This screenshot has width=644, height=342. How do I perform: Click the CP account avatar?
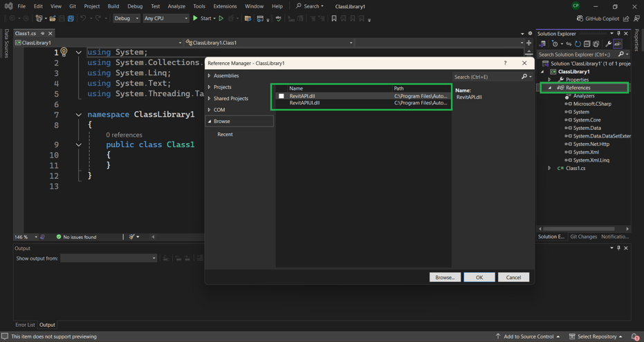pyautogui.click(x=576, y=6)
